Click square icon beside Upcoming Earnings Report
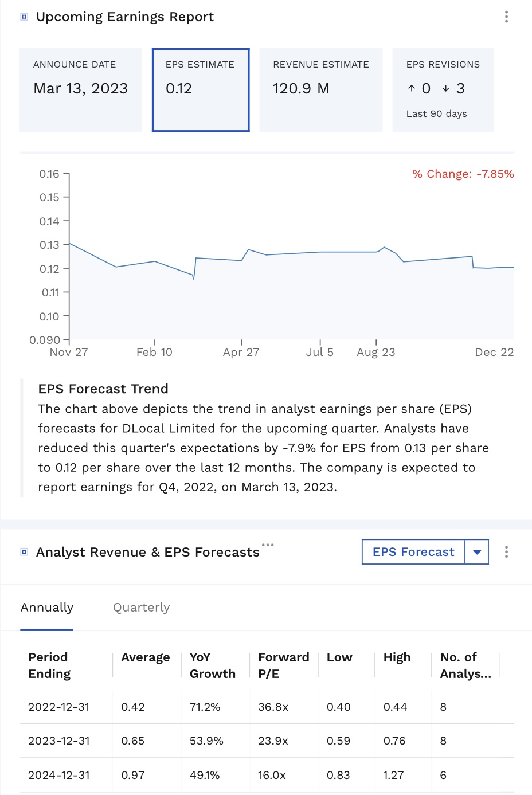Image resolution: width=532 pixels, height=795 pixels. (x=24, y=17)
